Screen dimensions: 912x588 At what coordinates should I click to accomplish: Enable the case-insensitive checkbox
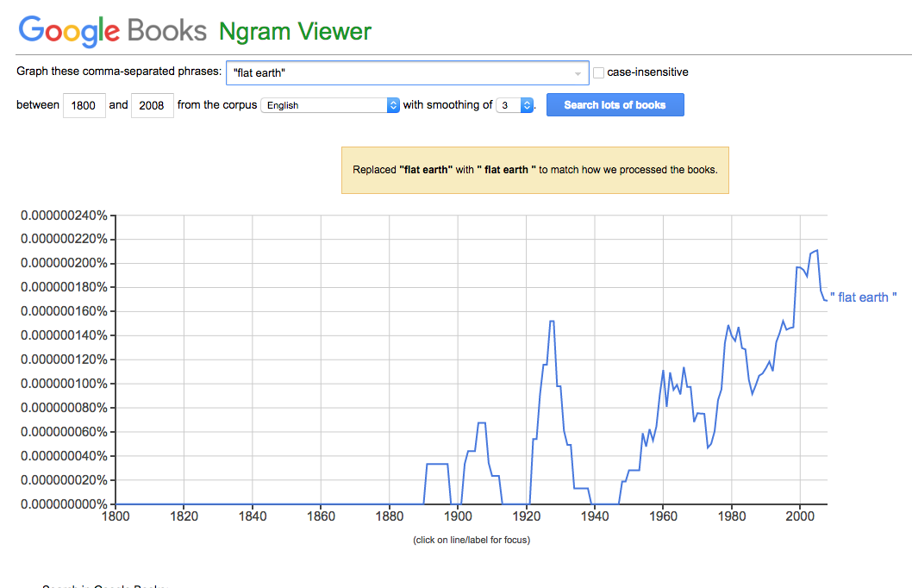(598, 72)
